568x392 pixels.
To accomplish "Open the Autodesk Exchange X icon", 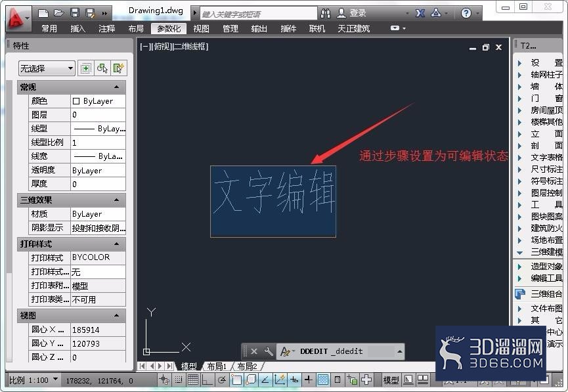I will coord(420,13).
